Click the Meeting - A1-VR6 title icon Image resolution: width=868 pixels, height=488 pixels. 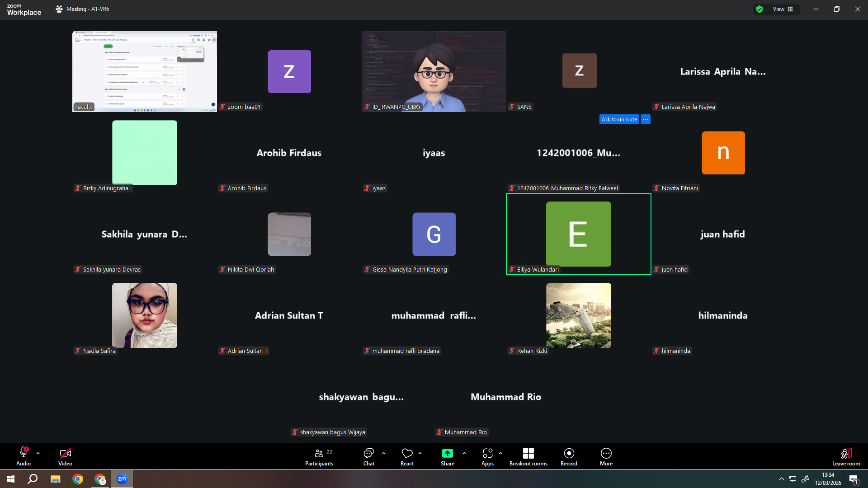click(59, 9)
